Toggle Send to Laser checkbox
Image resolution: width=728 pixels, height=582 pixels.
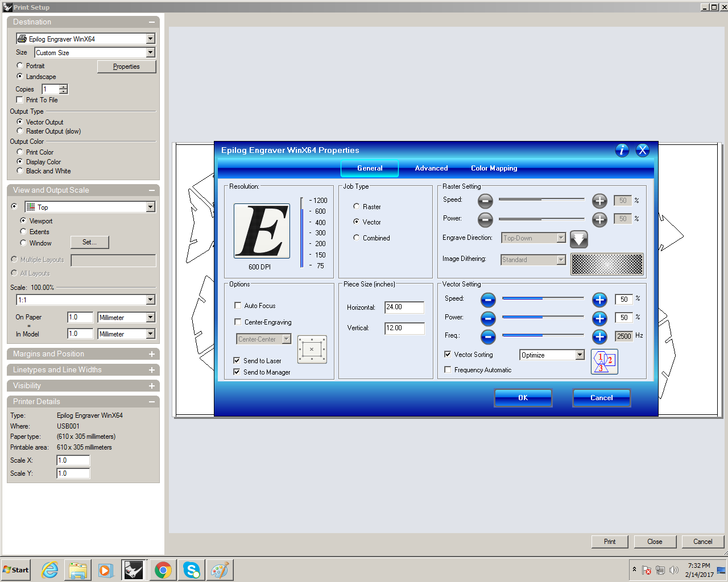pyautogui.click(x=237, y=360)
